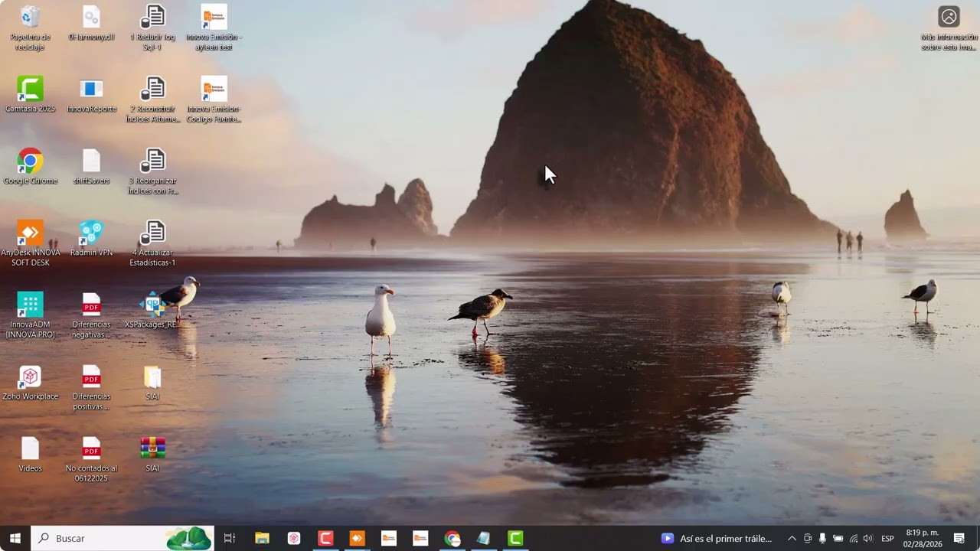The image size is (980, 551).
Task: Open the clock showing 8:19 p. m.
Action: click(923, 538)
